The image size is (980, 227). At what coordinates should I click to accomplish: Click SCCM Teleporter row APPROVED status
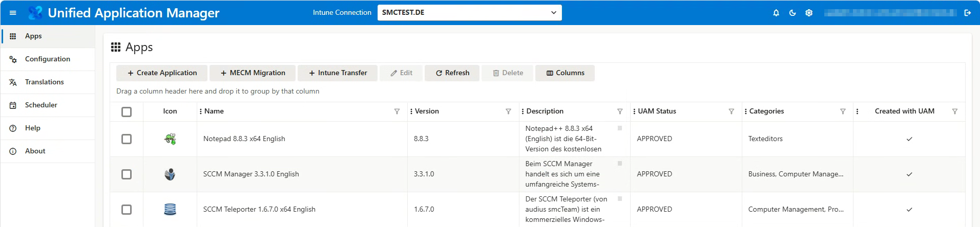tap(654, 210)
